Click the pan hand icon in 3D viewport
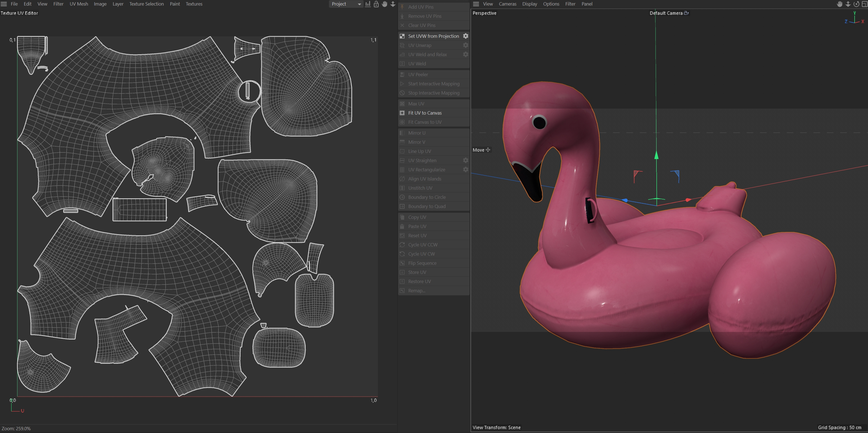Screen dimensions: 868x433 click(x=840, y=4)
